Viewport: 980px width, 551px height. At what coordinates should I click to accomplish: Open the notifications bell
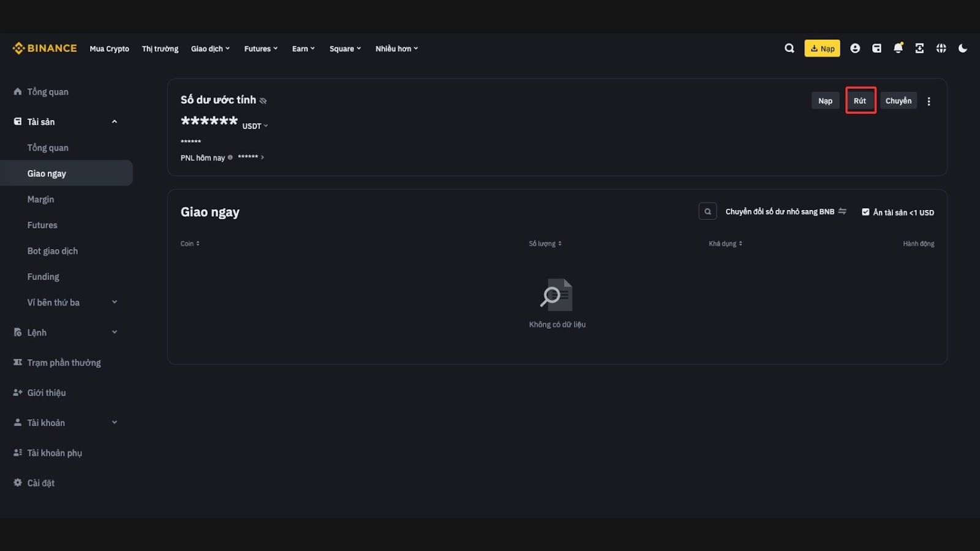coord(898,48)
